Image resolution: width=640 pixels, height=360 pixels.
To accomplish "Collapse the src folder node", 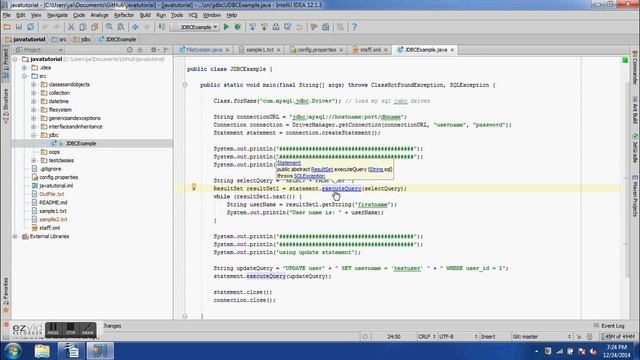I will click(24, 76).
